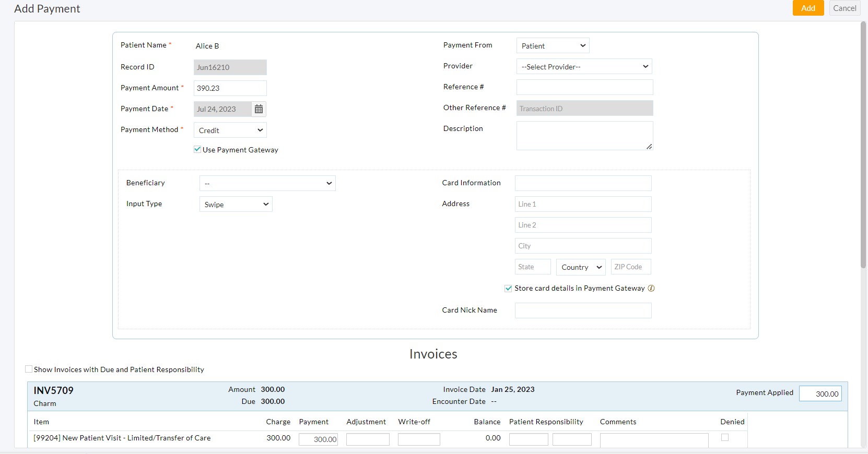The height and width of the screenshot is (454, 868).
Task: Click into the Description text area
Action: pyautogui.click(x=584, y=136)
